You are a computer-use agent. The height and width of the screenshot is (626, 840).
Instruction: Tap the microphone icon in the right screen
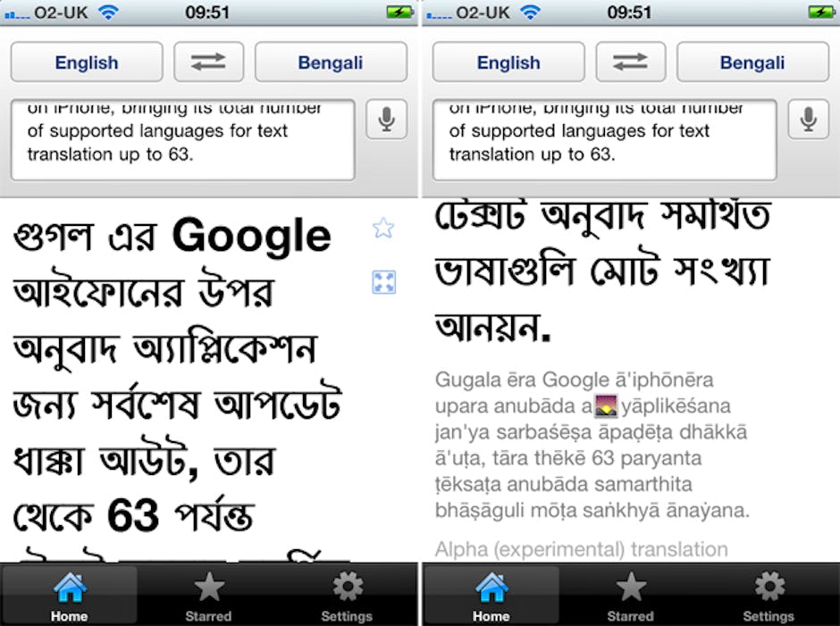pyautogui.click(x=809, y=119)
